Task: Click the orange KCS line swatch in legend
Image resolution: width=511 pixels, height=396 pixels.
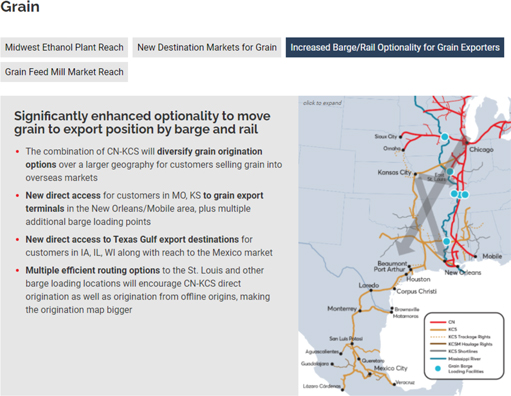Action: [x=438, y=329]
